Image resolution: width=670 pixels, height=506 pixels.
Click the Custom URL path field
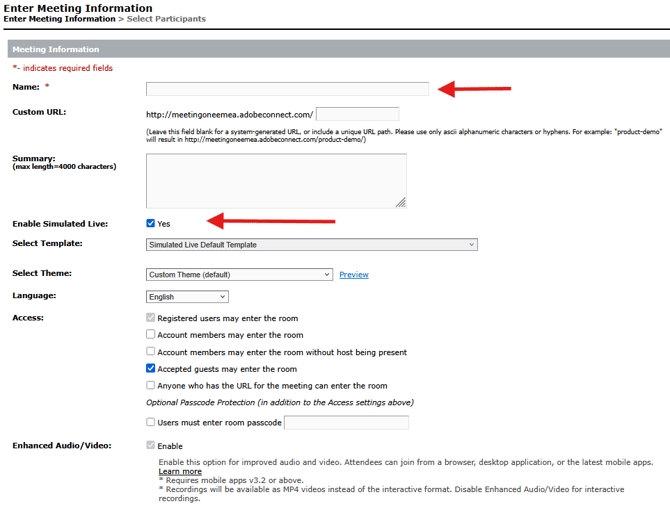[x=357, y=114]
